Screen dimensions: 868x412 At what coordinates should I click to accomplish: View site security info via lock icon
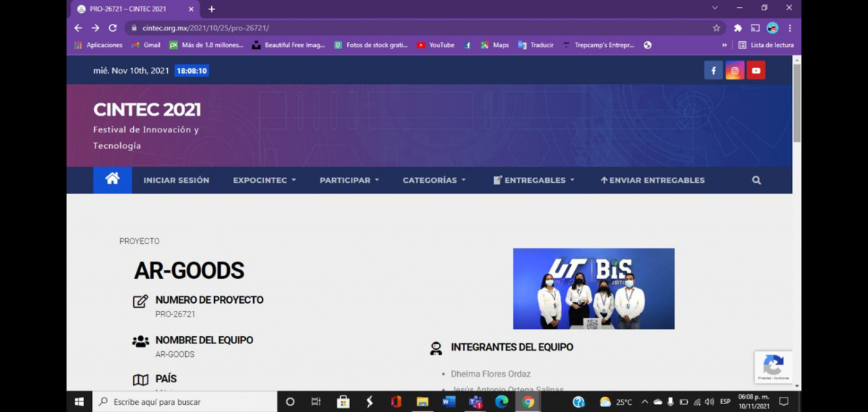click(134, 28)
